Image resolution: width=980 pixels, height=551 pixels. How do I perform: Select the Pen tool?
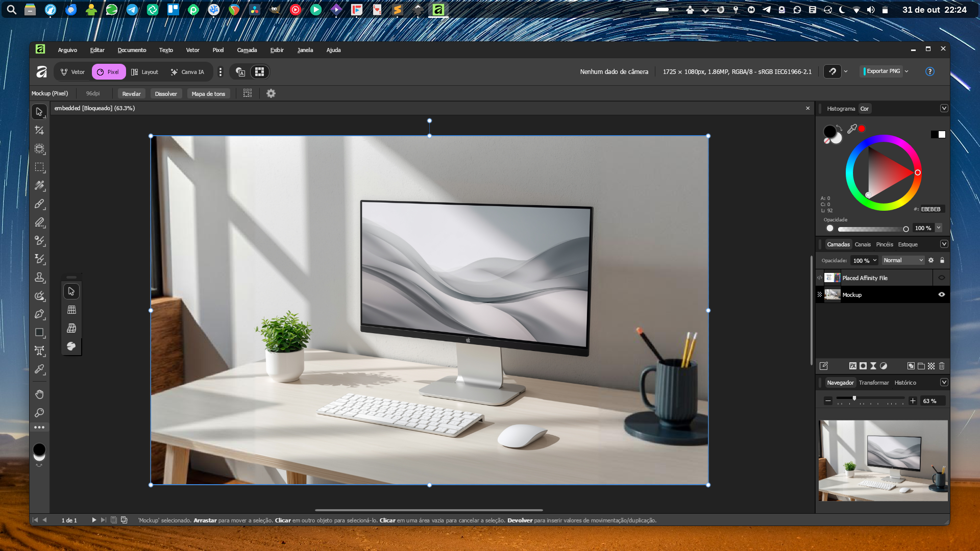(39, 314)
